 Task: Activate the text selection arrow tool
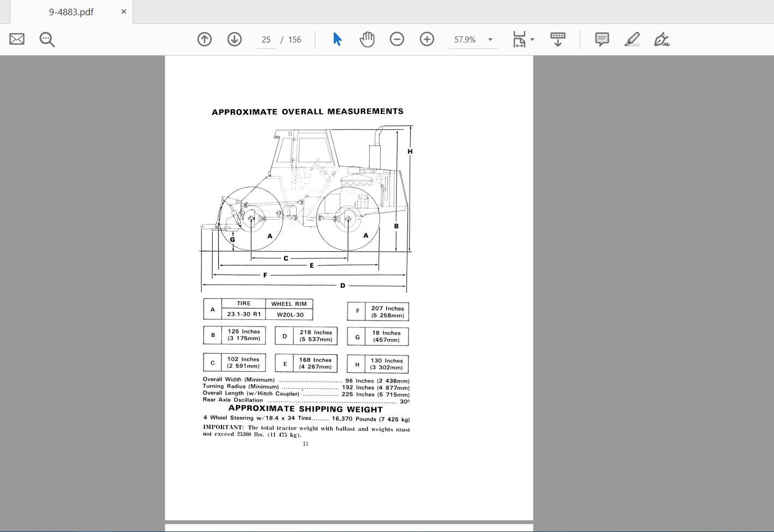(337, 39)
